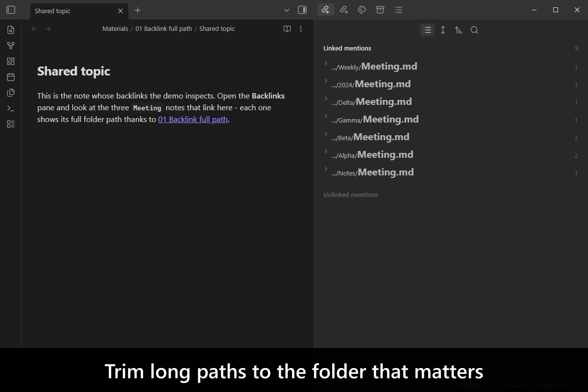This screenshot has width=588, height=392.
Task: Switch to reading view book icon
Action: click(x=287, y=29)
